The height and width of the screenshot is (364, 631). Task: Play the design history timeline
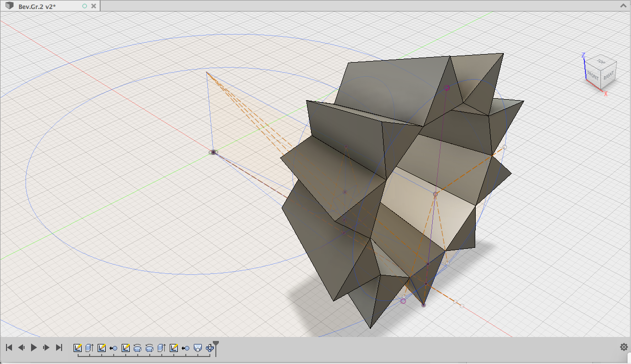click(x=34, y=347)
